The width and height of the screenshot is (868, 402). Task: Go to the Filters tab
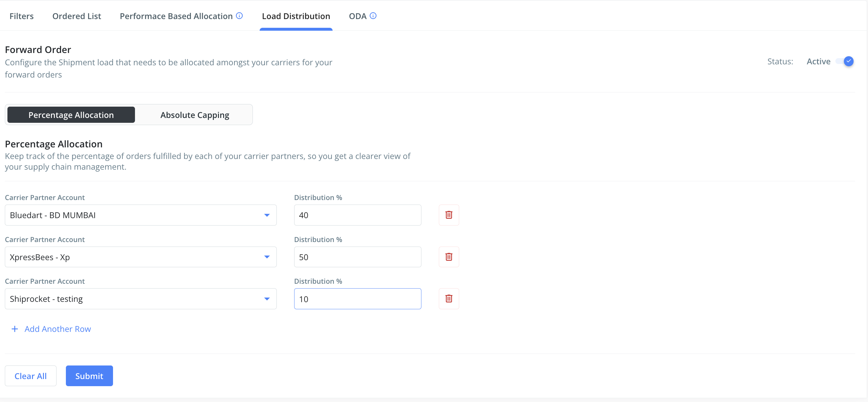click(22, 16)
